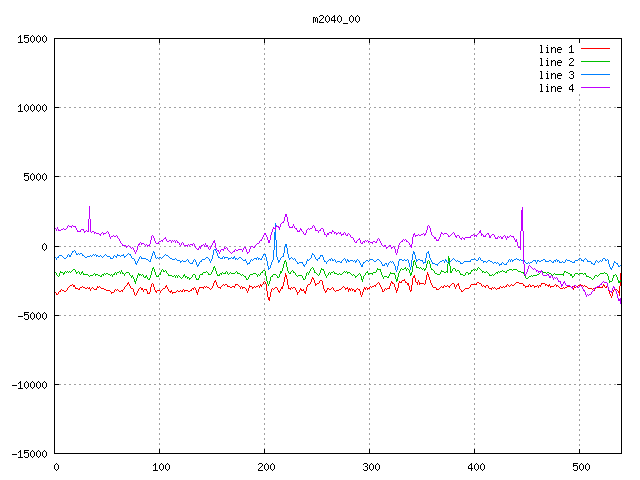
Task: Select the 'line 3' legend label
Action: (556, 75)
